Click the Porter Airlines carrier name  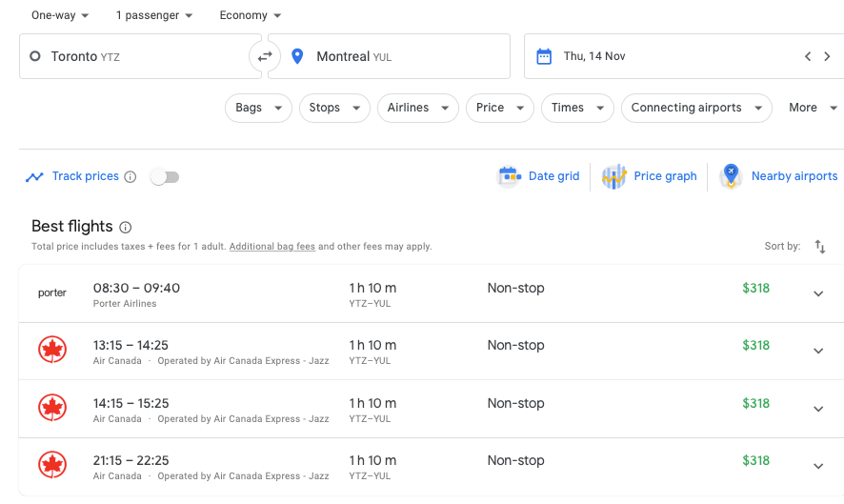[125, 304]
